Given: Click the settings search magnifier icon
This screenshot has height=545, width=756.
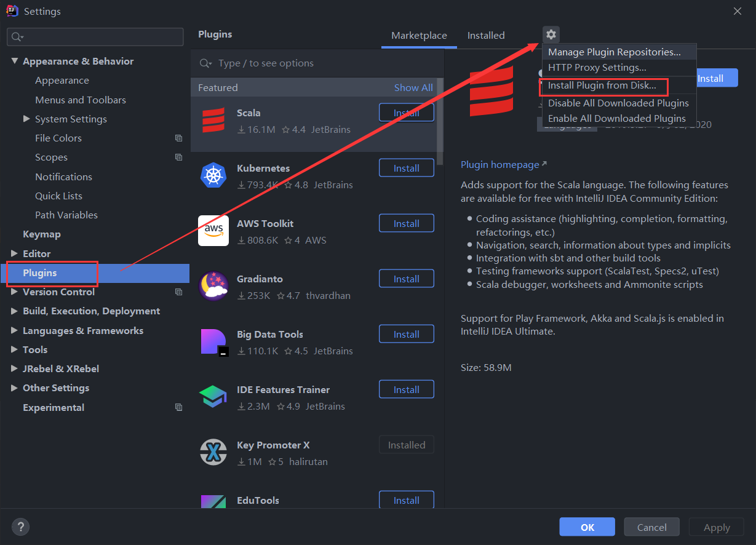Looking at the screenshot, I should pos(17,37).
